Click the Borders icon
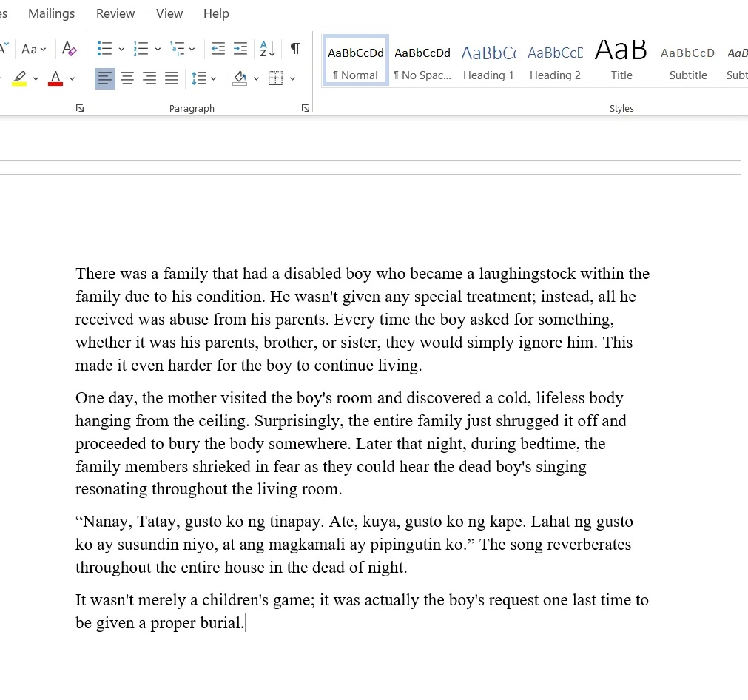 pyautogui.click(x=275, y=78)
